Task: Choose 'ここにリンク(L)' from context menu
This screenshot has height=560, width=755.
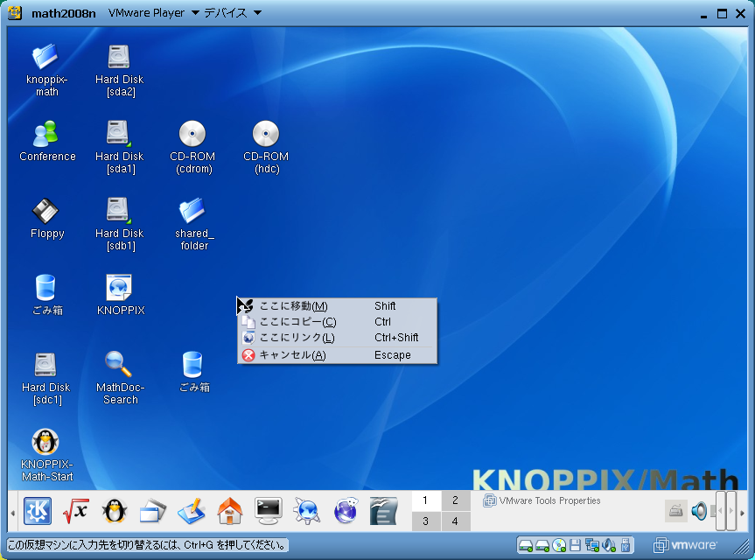Action: [x=337, y=338]
